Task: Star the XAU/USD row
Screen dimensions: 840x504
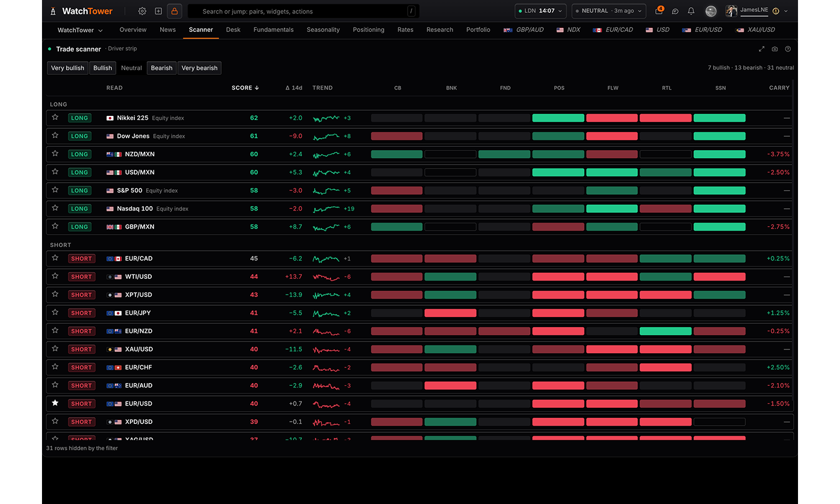Action: (x=55, y=348)
